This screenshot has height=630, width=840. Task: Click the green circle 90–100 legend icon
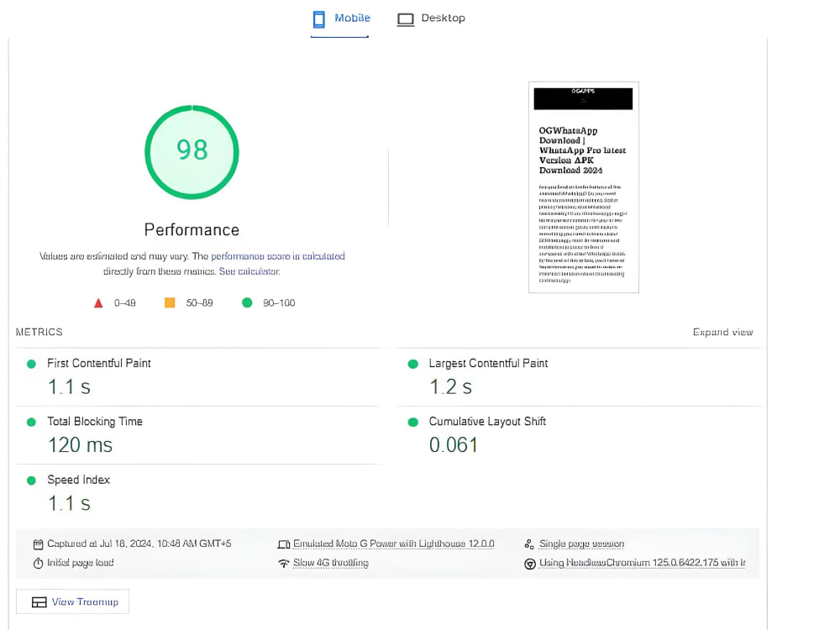coord(247,302)
